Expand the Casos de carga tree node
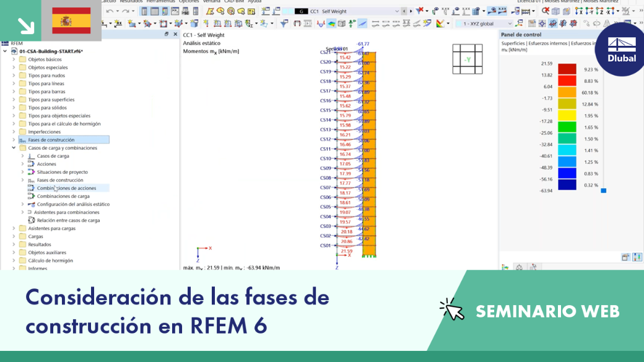 (22, 156)
